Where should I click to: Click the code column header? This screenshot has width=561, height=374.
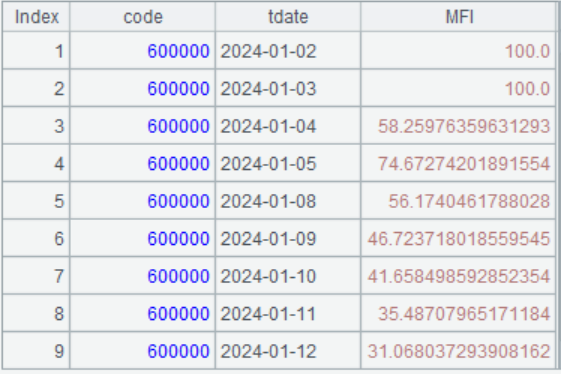coord(143,17)
